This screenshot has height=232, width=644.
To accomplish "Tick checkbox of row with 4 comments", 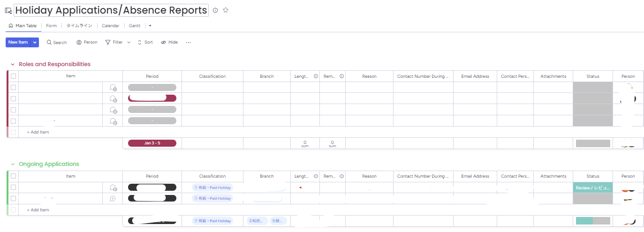I will click(14, 110).
